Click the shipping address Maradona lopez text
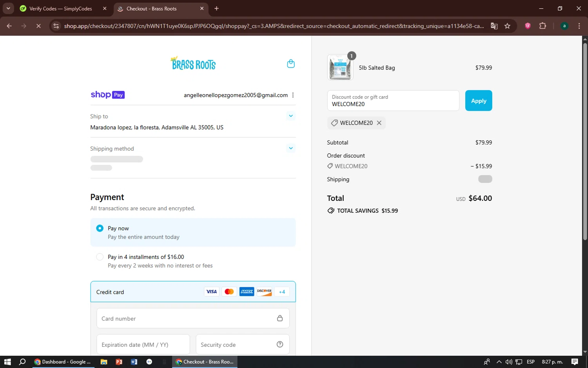 point(157,128)
